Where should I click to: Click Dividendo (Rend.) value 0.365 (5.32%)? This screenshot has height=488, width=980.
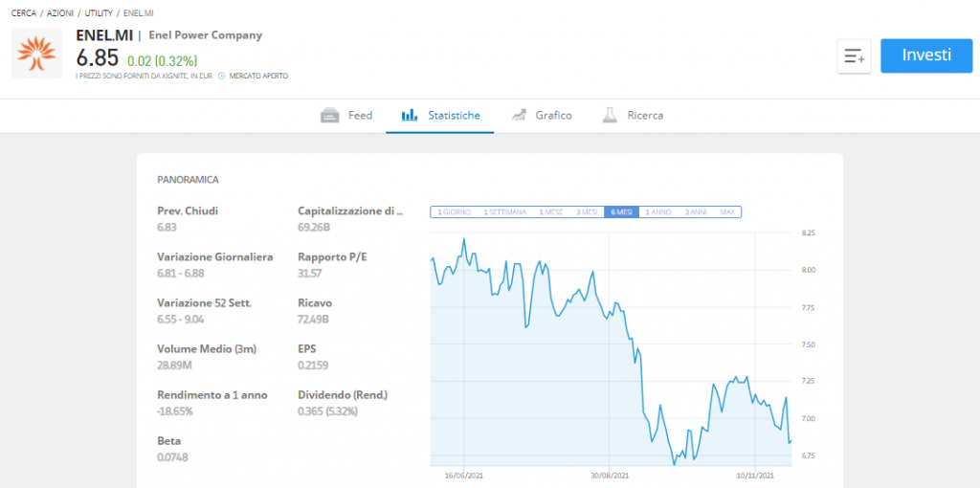(x=328, y=411)
